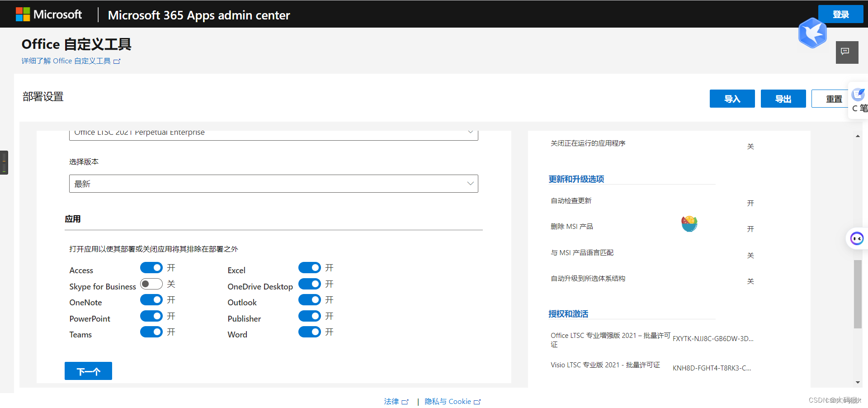Click the FXYTK-NJJ8C-GB6DW-3D... product key
The width and height of the screenshot is (868, 408).
click(x=713, y=339)
